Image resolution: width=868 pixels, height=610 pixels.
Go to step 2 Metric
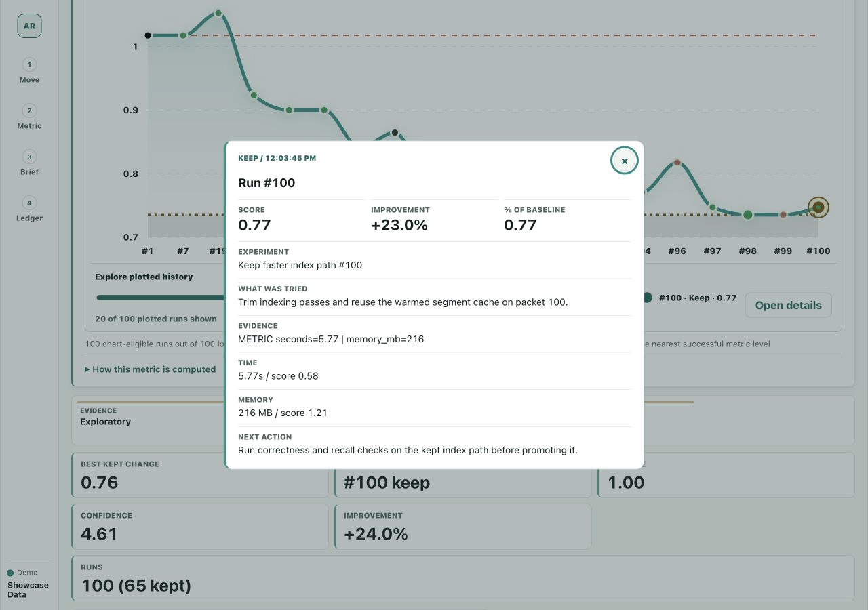[29, 117]
